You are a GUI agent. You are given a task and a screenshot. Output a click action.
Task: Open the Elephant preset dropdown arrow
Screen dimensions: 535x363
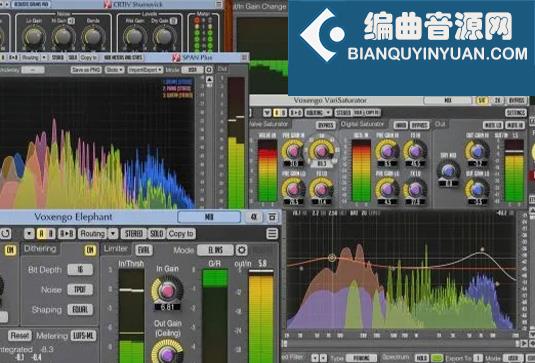tap(29, 234)
